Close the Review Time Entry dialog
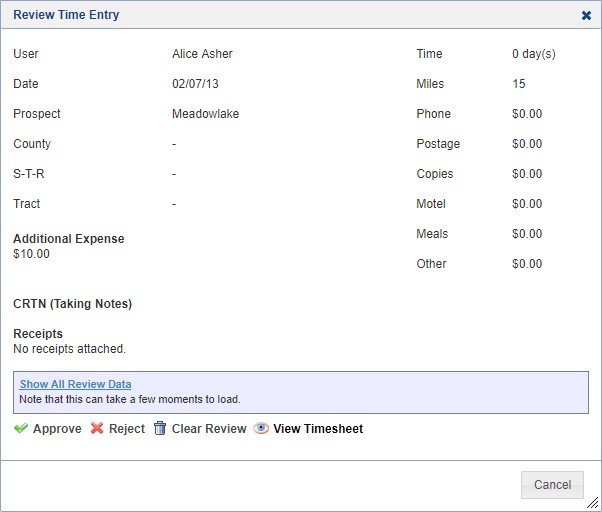This screenshot has width=602, height=512. 586,15
